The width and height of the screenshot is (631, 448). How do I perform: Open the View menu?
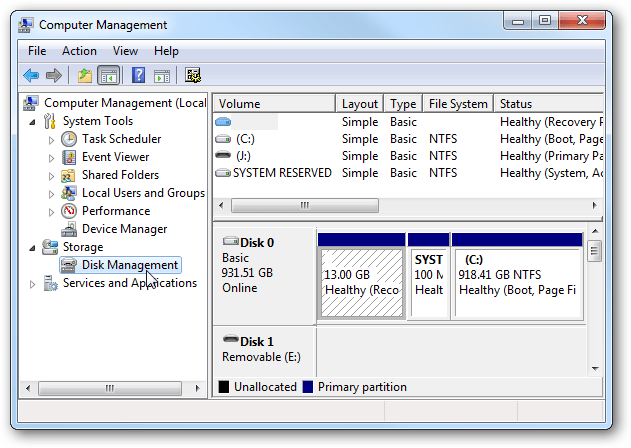(125, 51)
